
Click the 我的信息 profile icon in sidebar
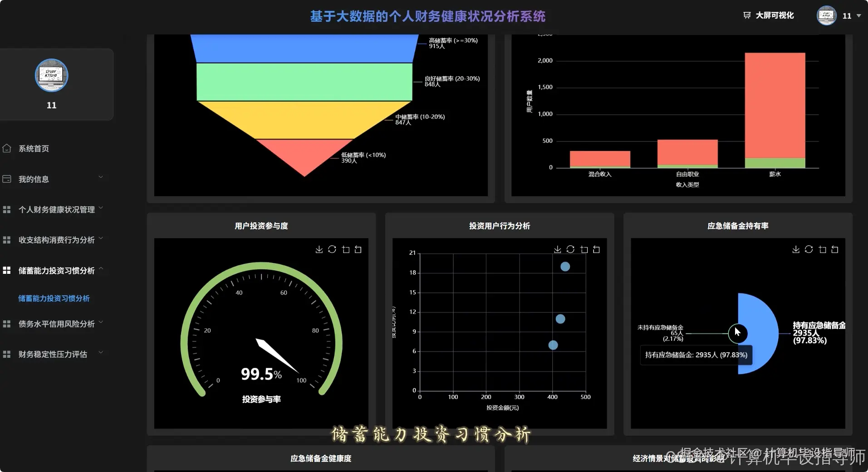[x=6, y=179]
